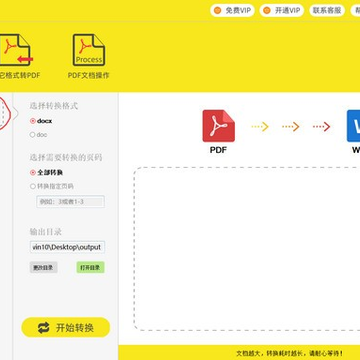360x360 pixels.
Task: Choose 转换指定页码 page range option
Action: [x=52, y=186]
